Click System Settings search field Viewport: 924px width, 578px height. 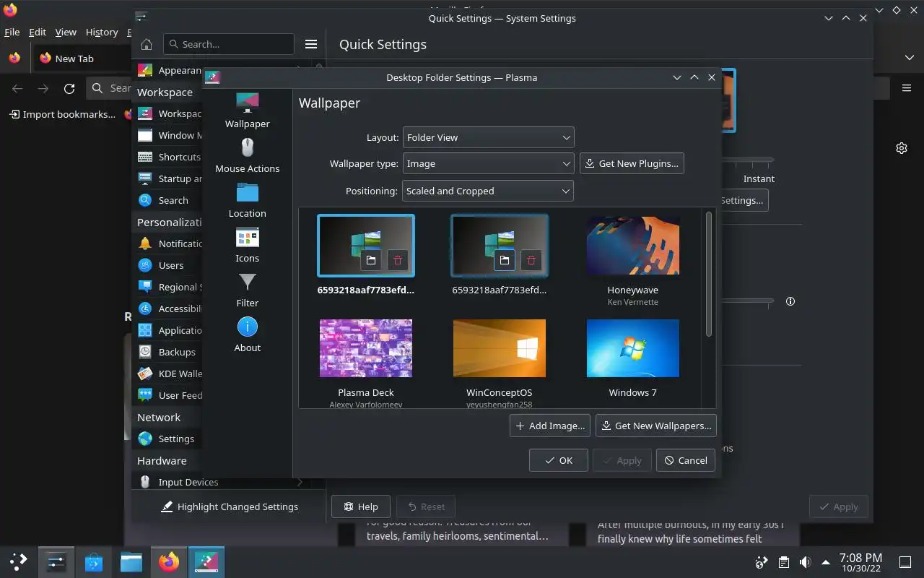[229, 44]
